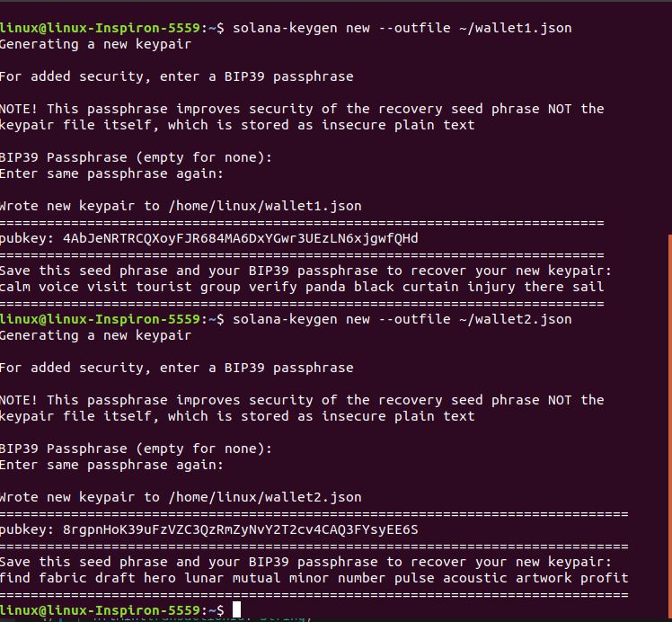Click the second 'For added security, enter a BIP39 passphrase'
This screenshot has height=622, width=672.
(x=177, y=368)
